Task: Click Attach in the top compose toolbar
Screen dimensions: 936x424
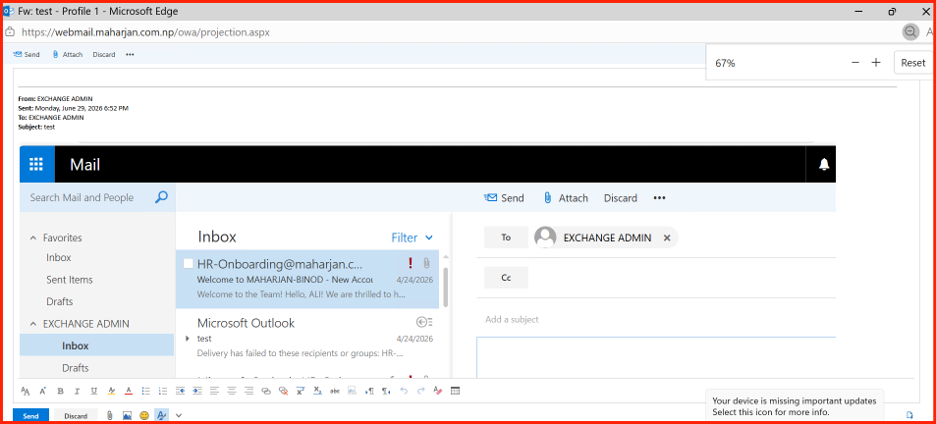Action: 67,54
